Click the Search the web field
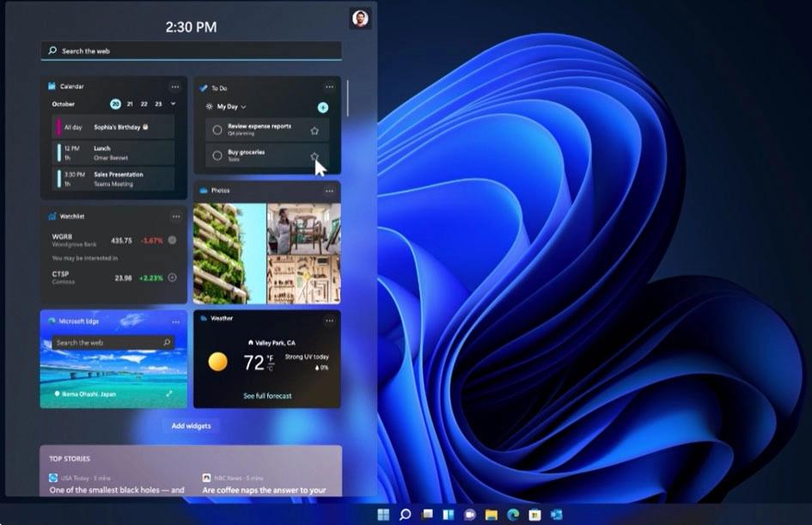Screen dimensions: 812x525 coord(191,51)
